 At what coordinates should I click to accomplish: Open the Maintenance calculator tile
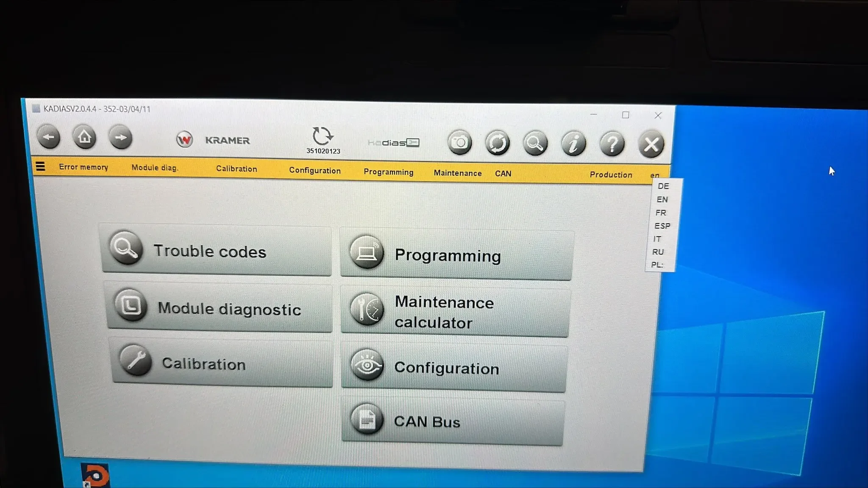point(455,311)
